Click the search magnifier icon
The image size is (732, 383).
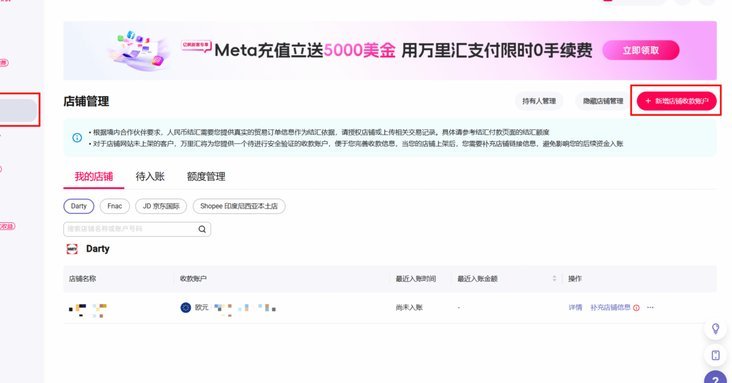[x=202, y=229]
